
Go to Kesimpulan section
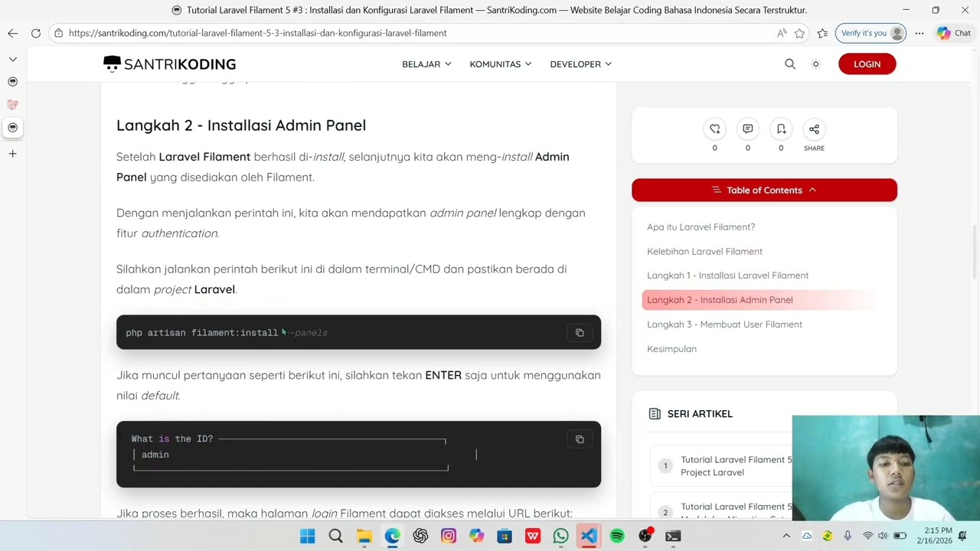tap(671, 349)
